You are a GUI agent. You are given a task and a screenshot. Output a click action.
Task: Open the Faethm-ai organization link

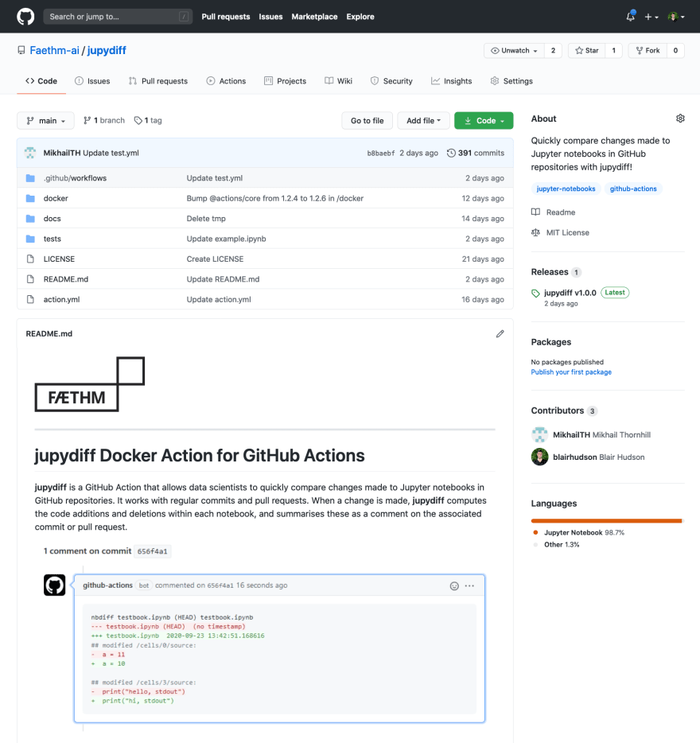[x=55, y=51]
